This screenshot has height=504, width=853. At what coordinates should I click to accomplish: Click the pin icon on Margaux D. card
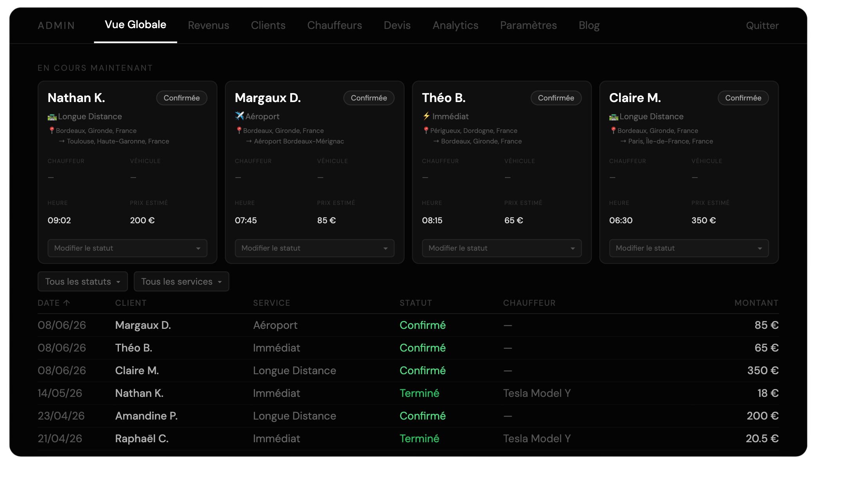239,131
